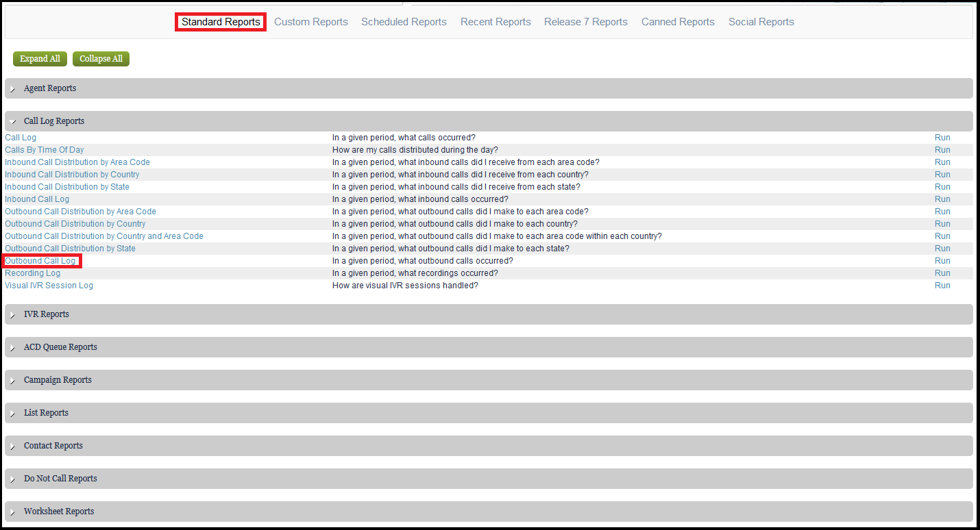
Task: Open the Inbound Call Log report
Action: click(37, 199)
